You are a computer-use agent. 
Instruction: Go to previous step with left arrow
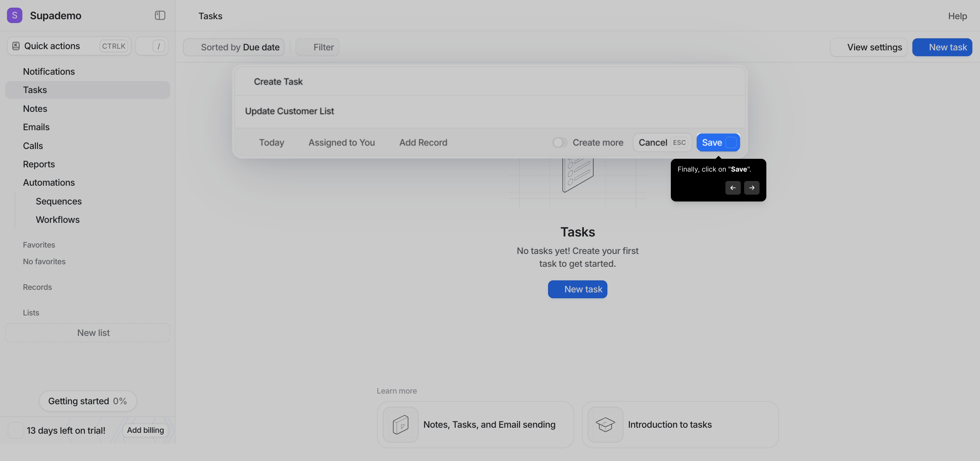733,188
